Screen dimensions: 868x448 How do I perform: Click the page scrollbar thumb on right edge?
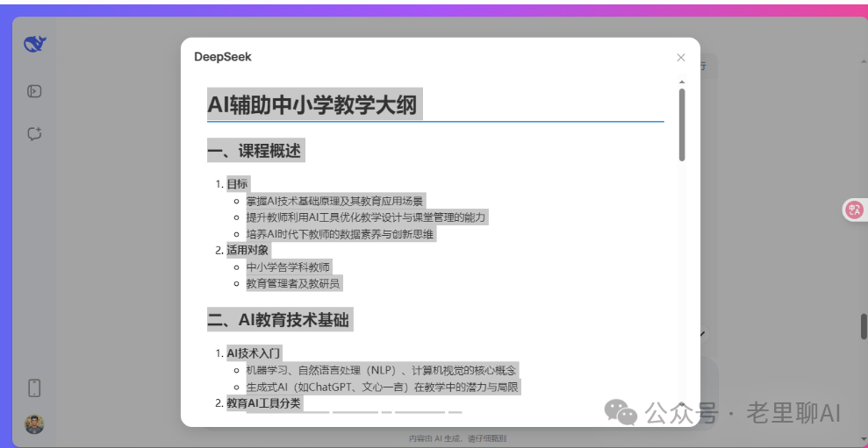coord(864,326)
